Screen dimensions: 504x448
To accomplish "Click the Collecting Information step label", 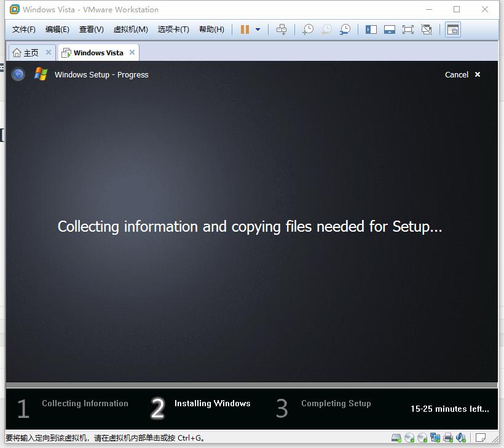I will (85, 403).
